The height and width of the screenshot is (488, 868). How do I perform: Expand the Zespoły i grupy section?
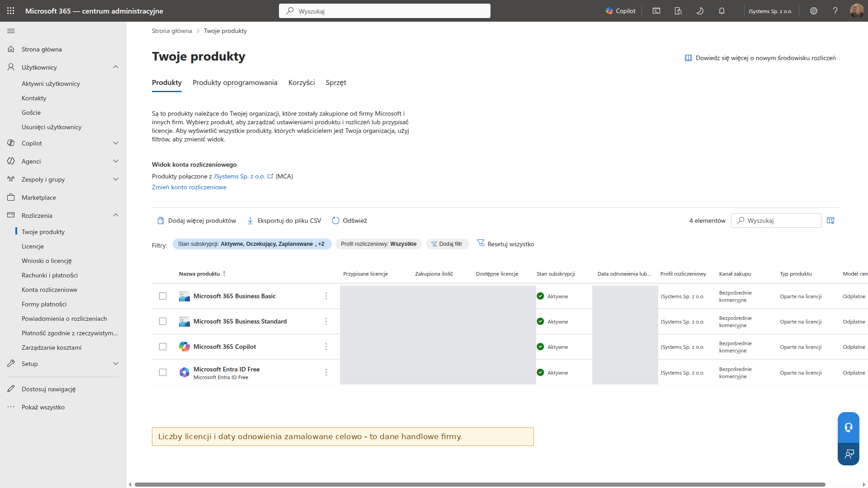click(x=116, y=179)
